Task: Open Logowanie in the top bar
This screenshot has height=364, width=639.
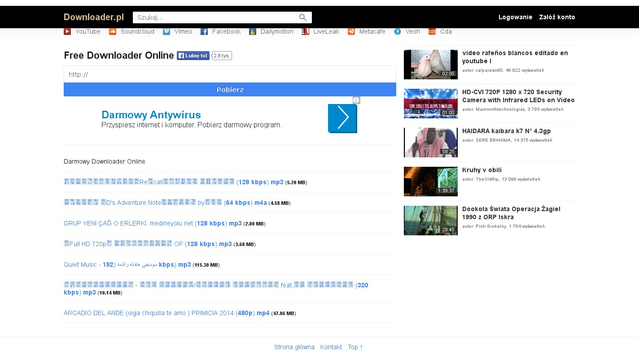Action: pyautogui.click(x=515, y=17)
